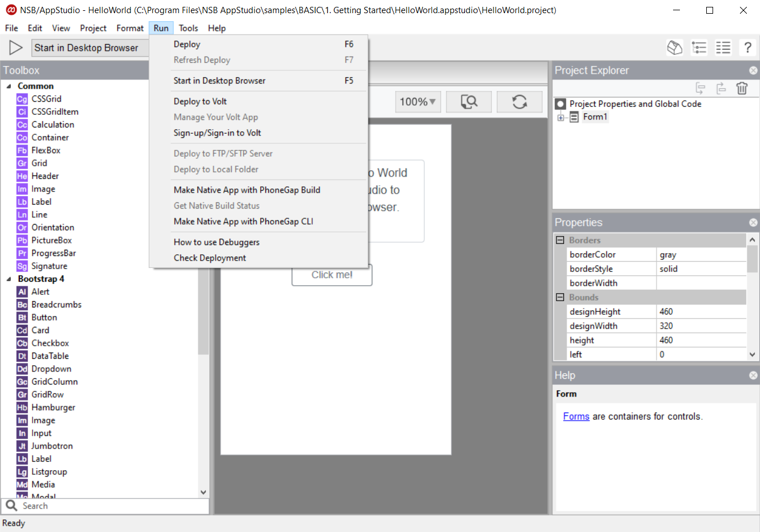Viewport: 760px width, 532px height.
Task: Click the Properties scroll up arrow
Action: 753,240
